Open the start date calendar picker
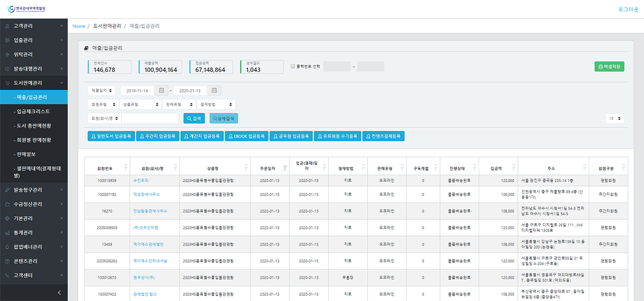The width and height of the screenshot is (644, 301). tap(160, 90)
